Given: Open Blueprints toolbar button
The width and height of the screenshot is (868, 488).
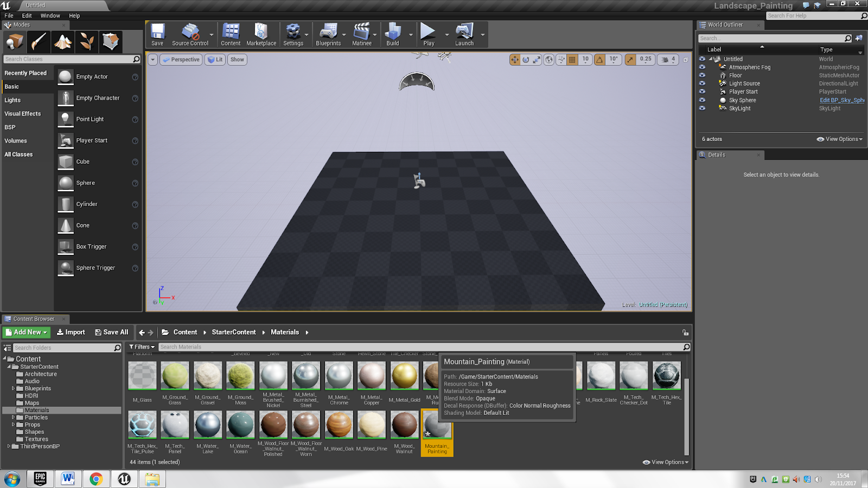Looking at the screenshot, I should point(328,35).
